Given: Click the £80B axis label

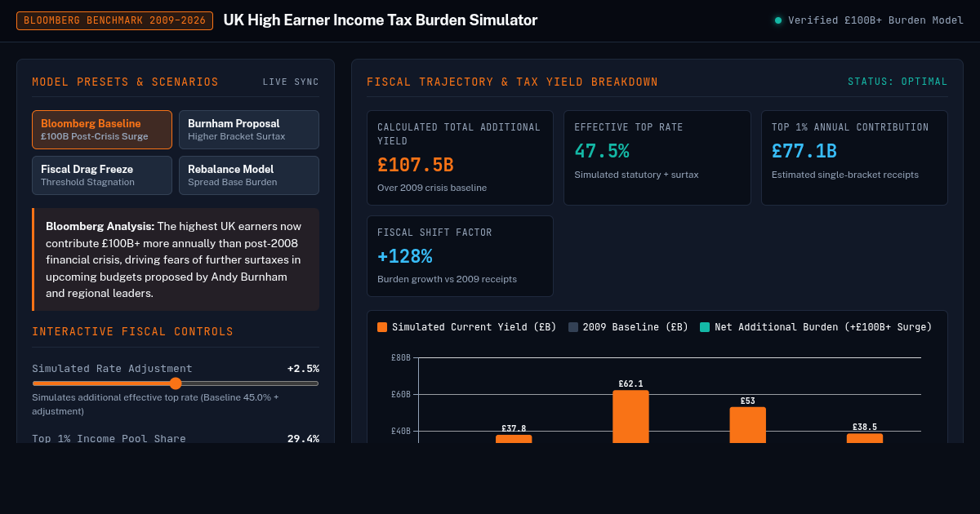Looking at the screenshot, I should coord(401,357).
